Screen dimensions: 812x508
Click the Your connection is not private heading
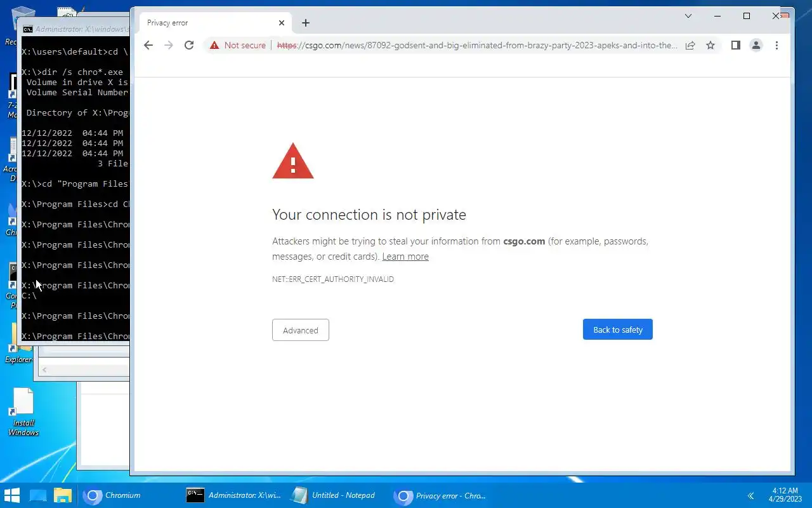point(369,215)
